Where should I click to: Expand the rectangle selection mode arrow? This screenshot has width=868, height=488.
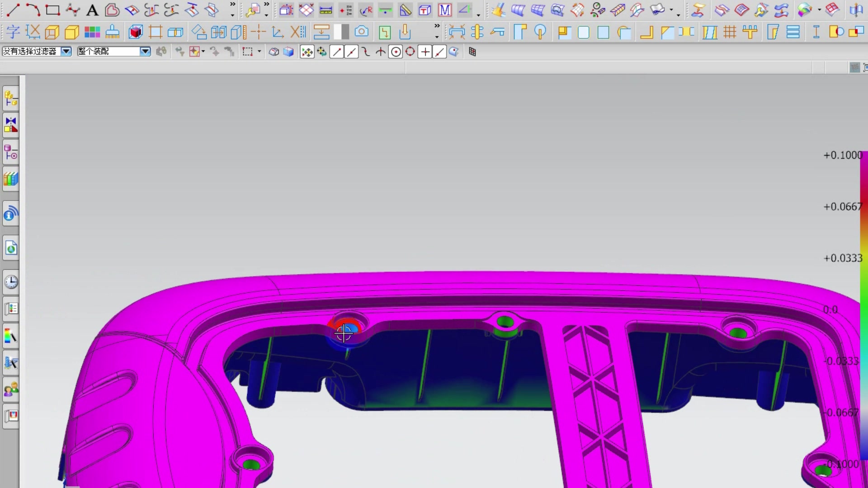259,52
